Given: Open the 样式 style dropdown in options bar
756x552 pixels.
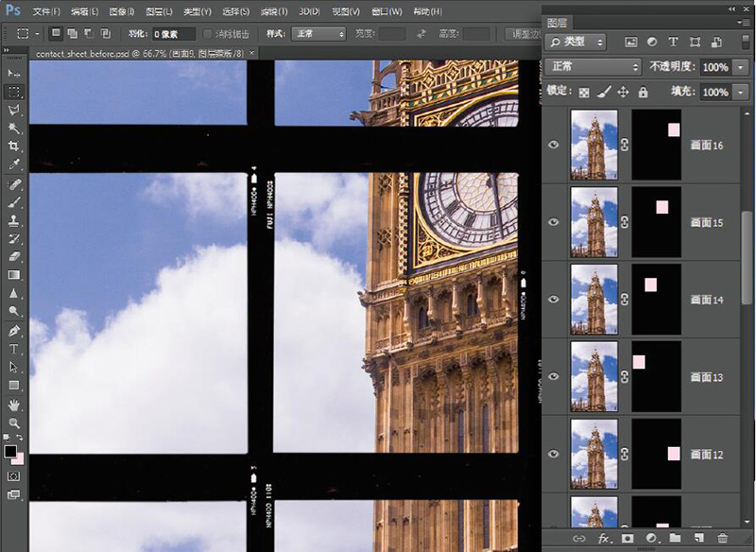Looking at the screenshot, I should point(318,34).
